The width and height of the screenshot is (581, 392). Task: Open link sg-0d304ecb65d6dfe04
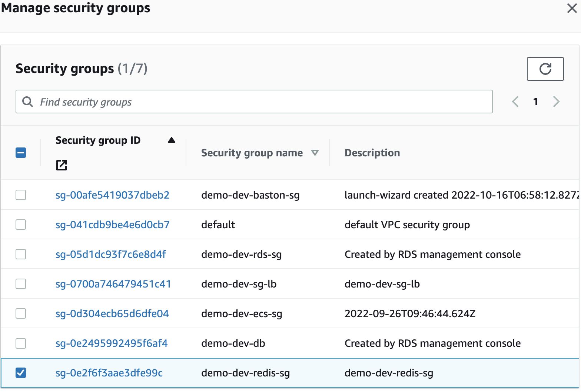[112, 313]
